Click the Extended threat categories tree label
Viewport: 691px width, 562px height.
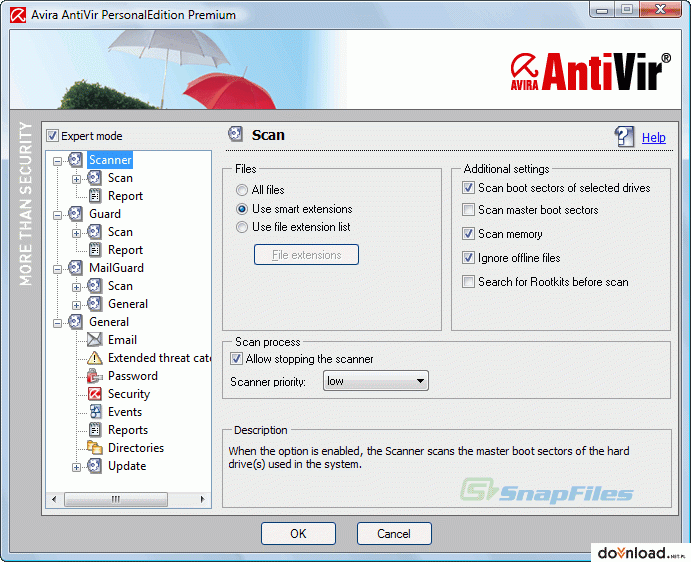[x=160, y=358]
